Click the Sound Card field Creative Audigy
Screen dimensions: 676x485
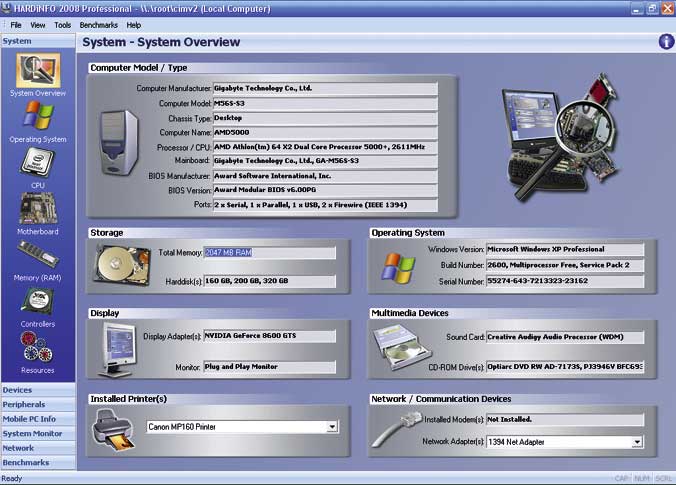click(565, 337)
